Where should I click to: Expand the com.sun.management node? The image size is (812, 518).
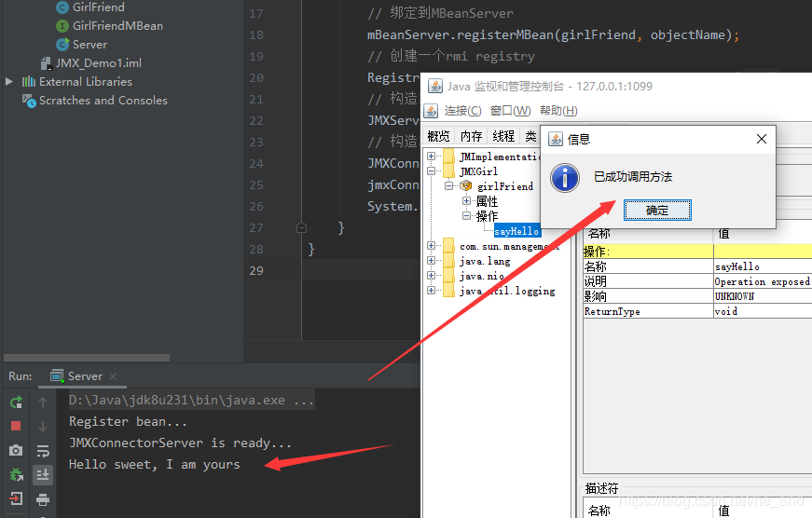click(431, 245)
